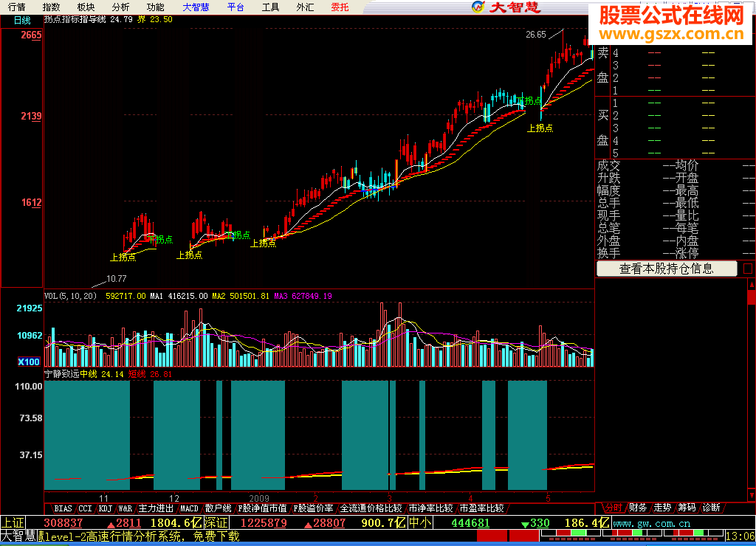Click the 大智慧 logo icon

(x=478, y=7)
